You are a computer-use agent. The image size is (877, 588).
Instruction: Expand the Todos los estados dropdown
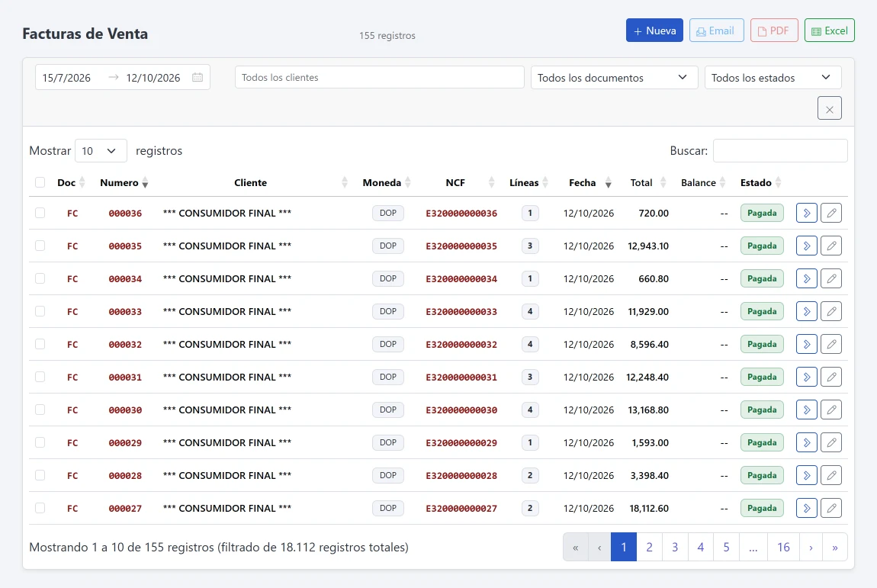coord(773,78)
